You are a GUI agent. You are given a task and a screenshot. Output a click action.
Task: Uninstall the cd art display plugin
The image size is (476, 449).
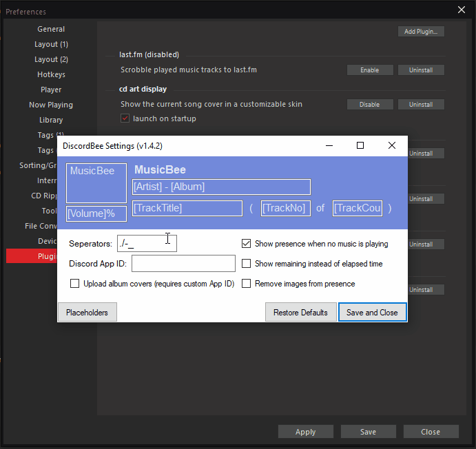(421, 105)
